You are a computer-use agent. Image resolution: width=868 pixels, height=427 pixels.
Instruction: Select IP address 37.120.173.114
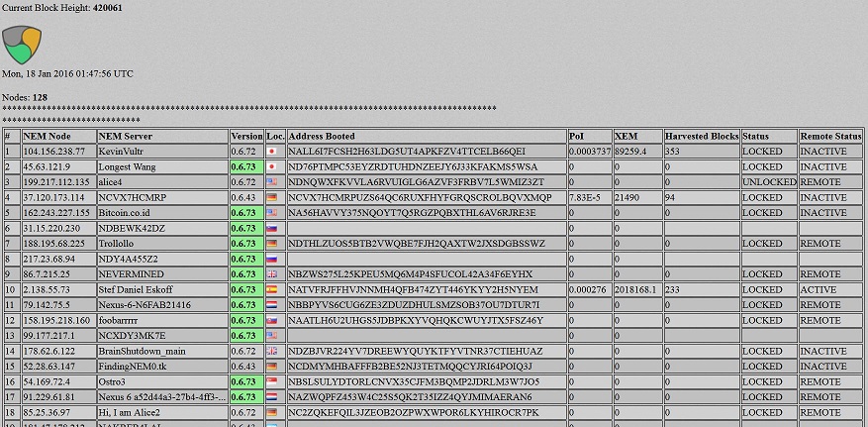click(54, 198)
